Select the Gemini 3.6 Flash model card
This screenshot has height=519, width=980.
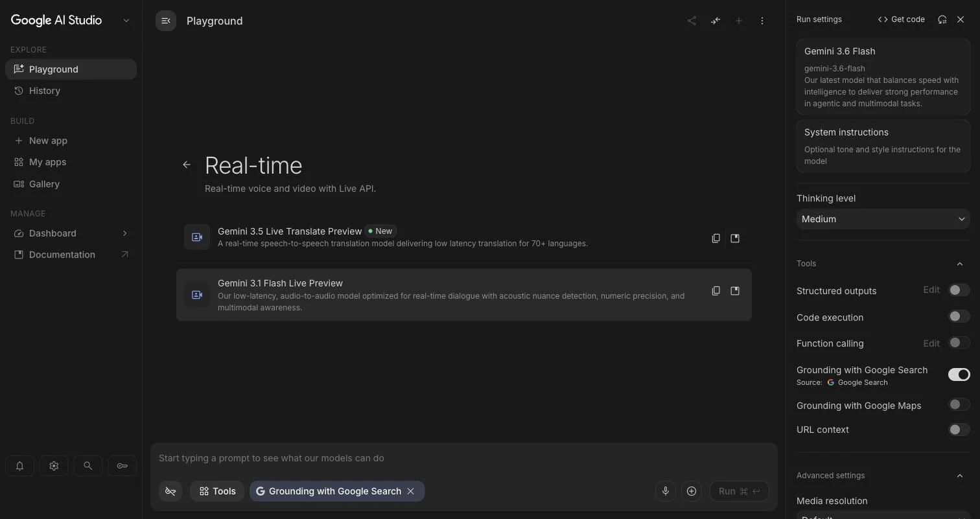[883, 76]
